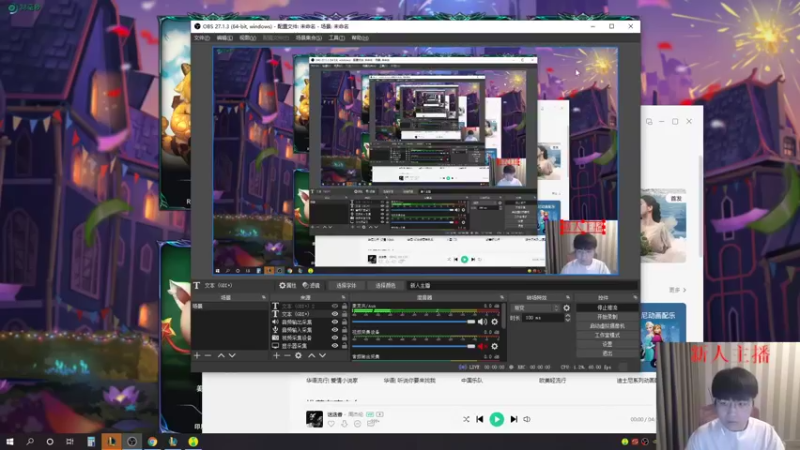Hide the 音频输入采集 source
This screenshot has height=450, width=800.
335,330
